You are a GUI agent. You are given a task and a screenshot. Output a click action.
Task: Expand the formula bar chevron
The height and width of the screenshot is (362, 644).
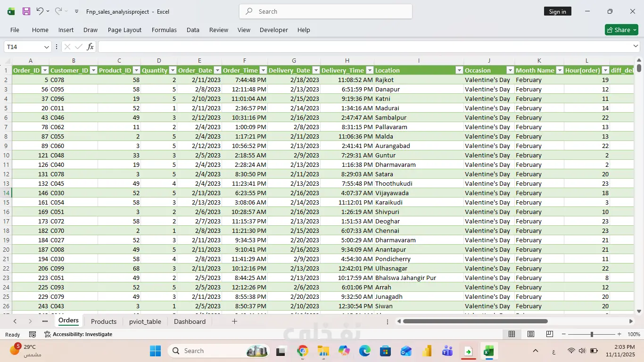(636, 46)
